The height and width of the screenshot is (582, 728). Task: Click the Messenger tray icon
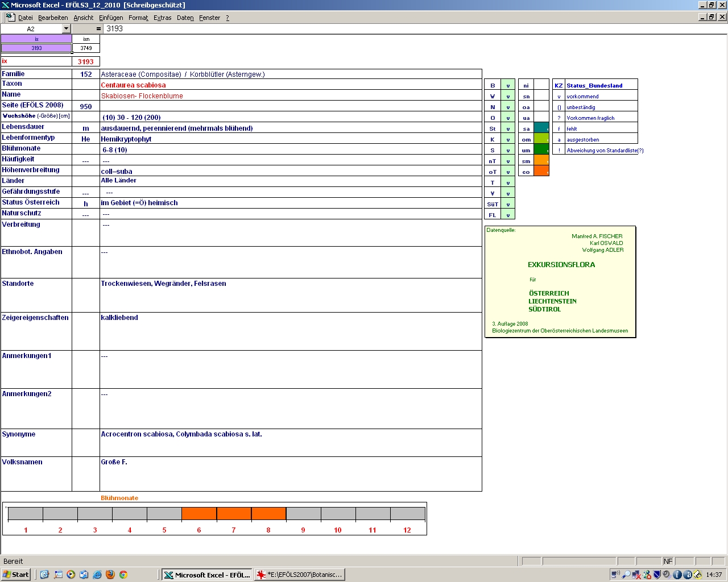click(x=647, y=575)
